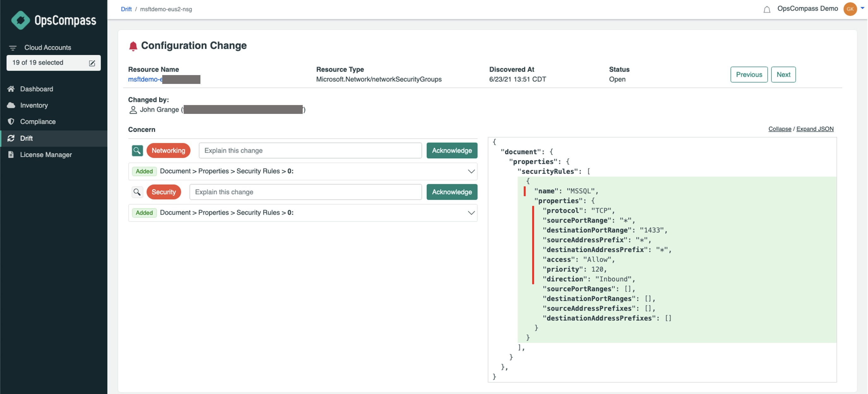This screenshot has width=868, height=394.
Task: Click the Cloud Accounts filter icon
Action: pyautogui.click(x=13, y=48)
